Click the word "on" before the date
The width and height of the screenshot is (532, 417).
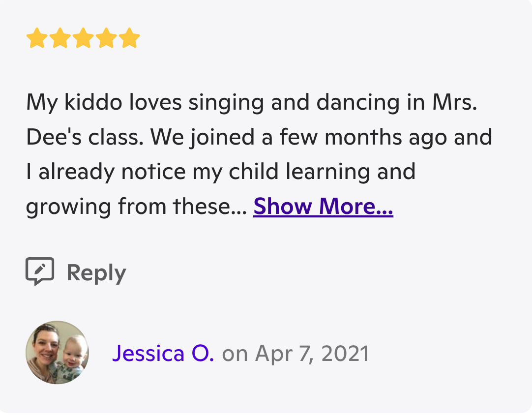(x=235, y=354)
